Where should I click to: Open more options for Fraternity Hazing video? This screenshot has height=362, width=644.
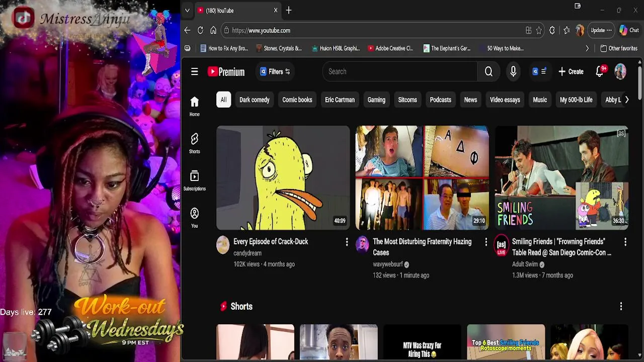[486, 242]
